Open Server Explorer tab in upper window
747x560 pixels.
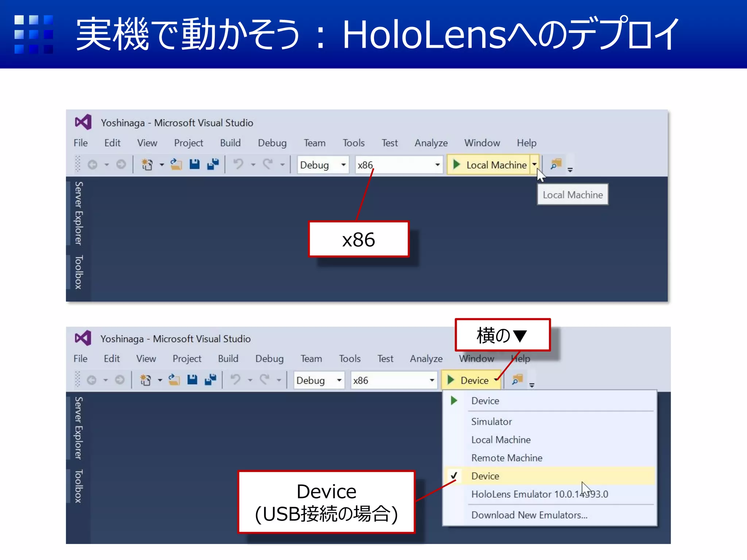79,213
